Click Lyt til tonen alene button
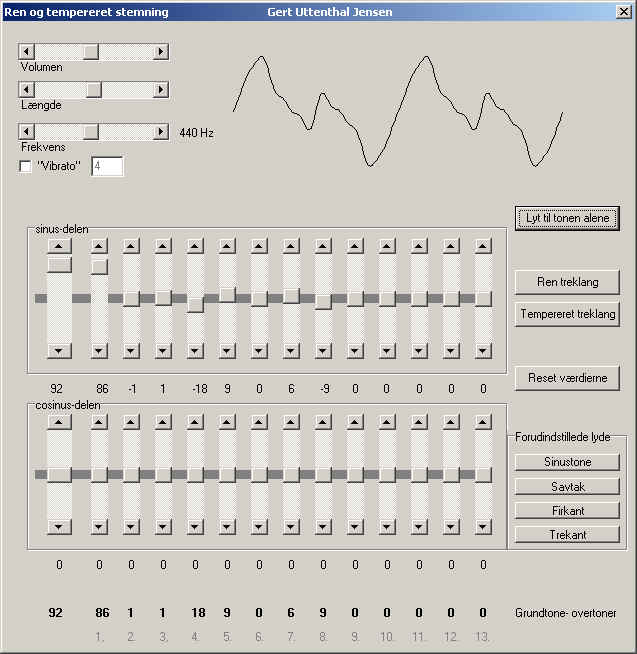This screenshot has height=654, width=637. point(567,218)
